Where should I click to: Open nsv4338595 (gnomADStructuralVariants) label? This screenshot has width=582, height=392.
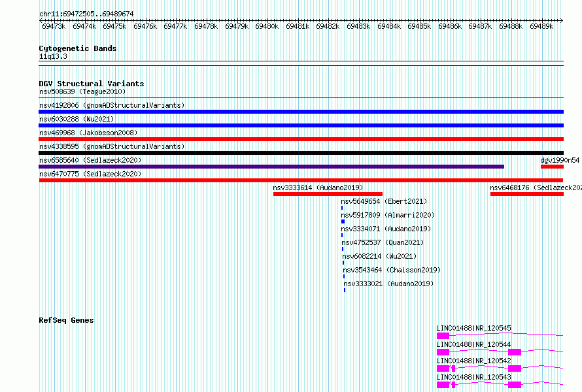(112, 146)
